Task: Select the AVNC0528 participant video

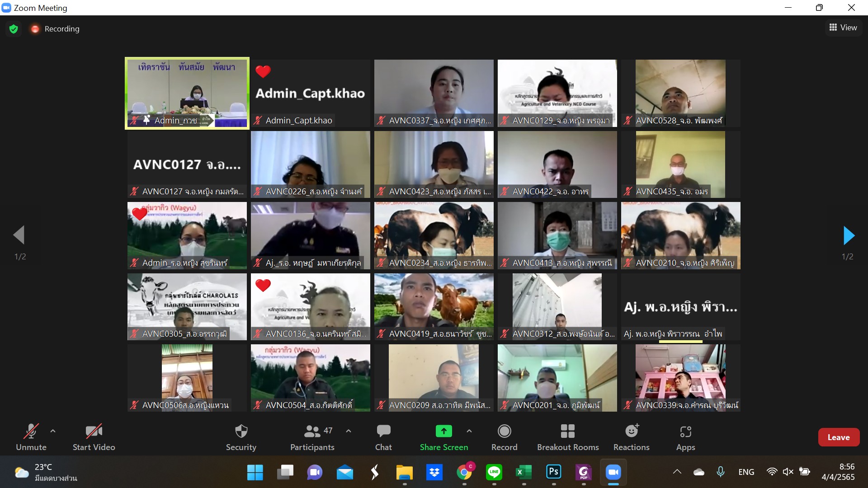Action: click(x=681, y=94)
